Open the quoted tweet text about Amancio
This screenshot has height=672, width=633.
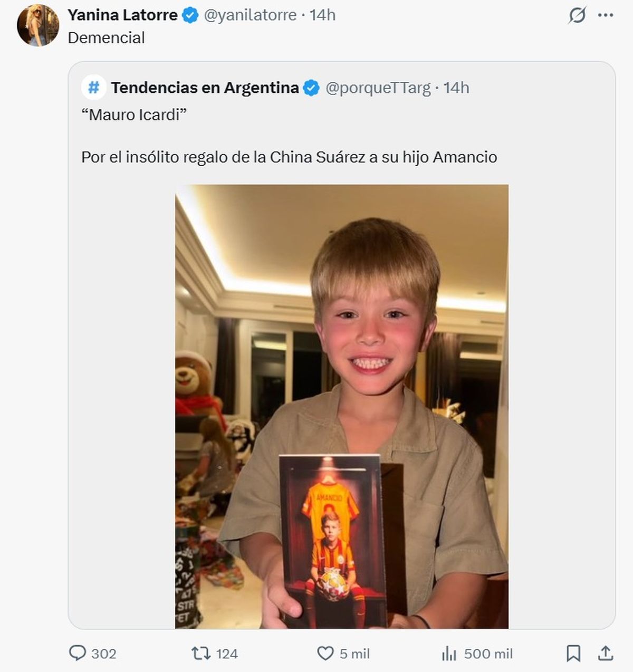[289, 157]
